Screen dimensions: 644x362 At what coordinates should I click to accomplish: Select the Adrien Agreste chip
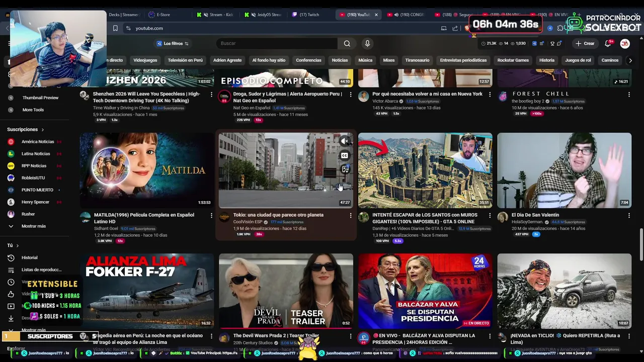[x=227, y=60]
